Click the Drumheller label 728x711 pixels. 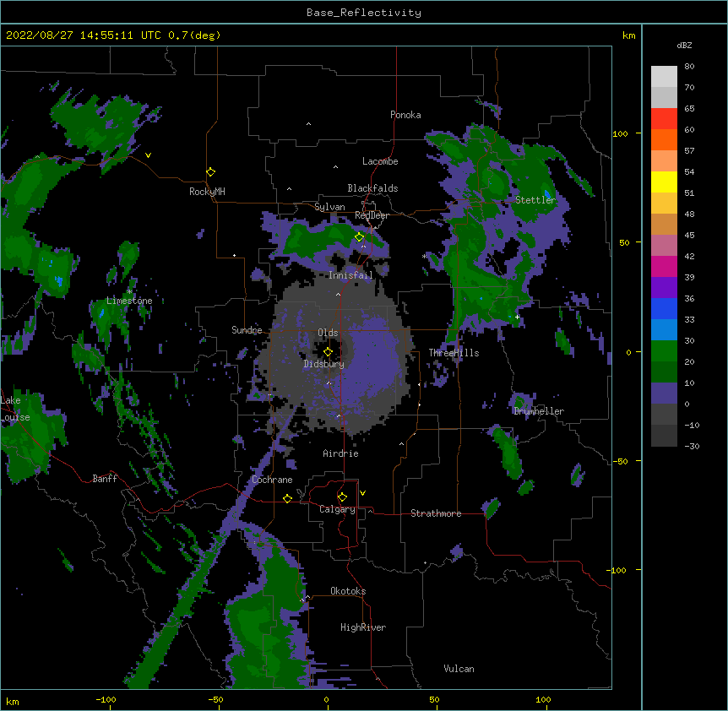click(x=539, y=411)
